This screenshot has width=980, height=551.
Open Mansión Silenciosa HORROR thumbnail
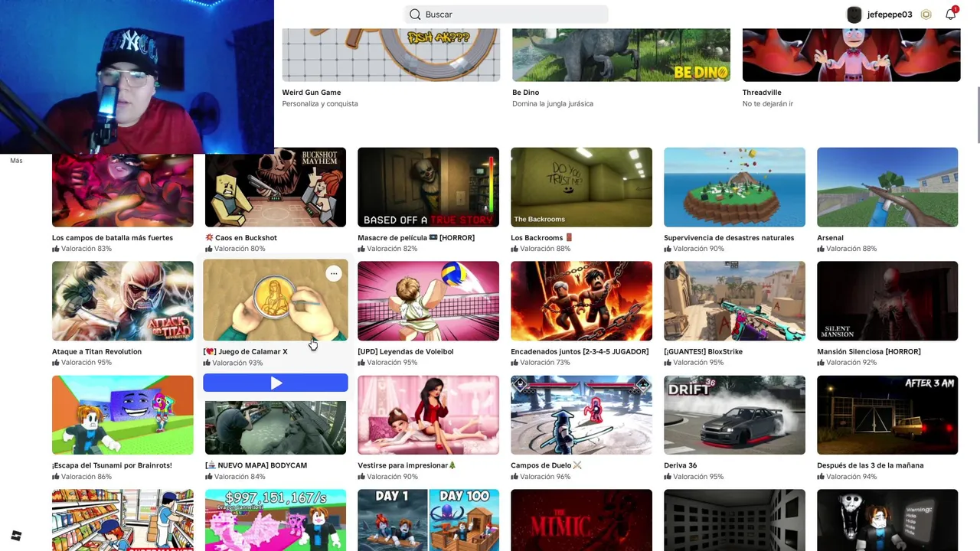click(x=887, y=301)
